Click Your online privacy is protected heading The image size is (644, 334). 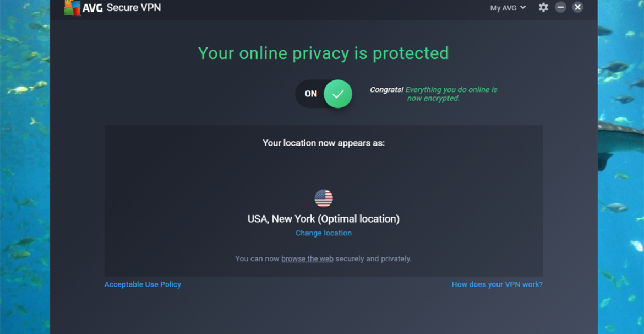(324, 53)
